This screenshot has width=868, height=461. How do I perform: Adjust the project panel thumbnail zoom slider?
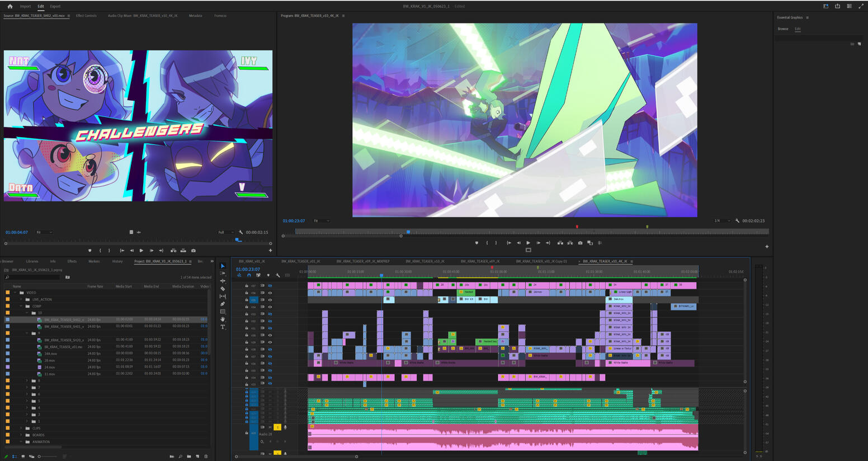39,457
